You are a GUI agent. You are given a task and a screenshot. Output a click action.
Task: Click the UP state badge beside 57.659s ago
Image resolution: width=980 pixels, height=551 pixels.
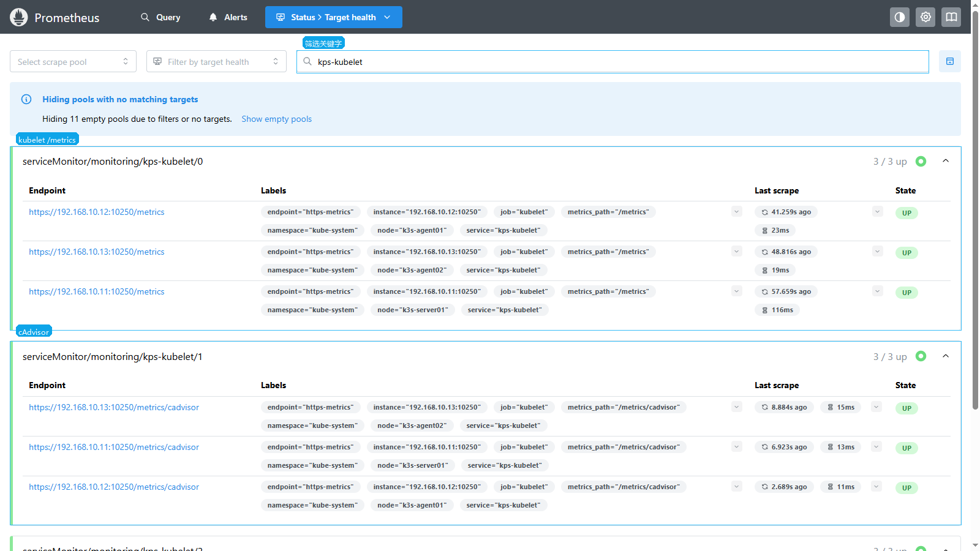907,293
